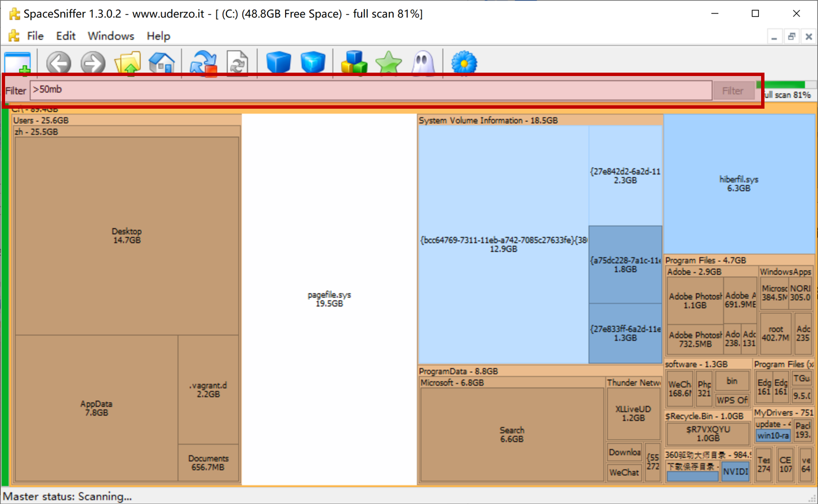818x504 pixels.
Task: Select the AppData 7.8GB block
Action: point(96,408)
